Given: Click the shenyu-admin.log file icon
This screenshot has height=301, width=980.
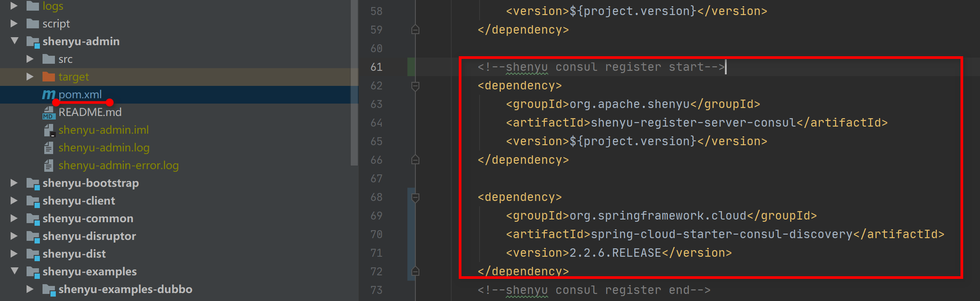Looking at the screenshot, I should [49, 148].
